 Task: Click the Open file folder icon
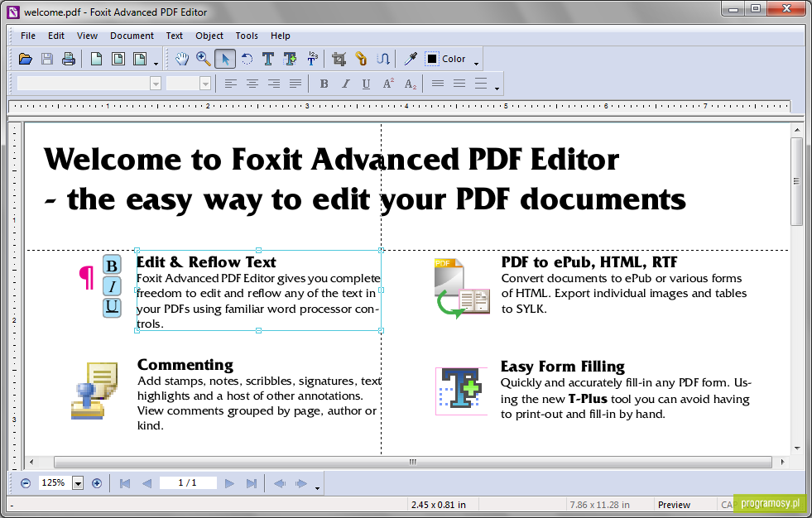click(x=26, y=59)
